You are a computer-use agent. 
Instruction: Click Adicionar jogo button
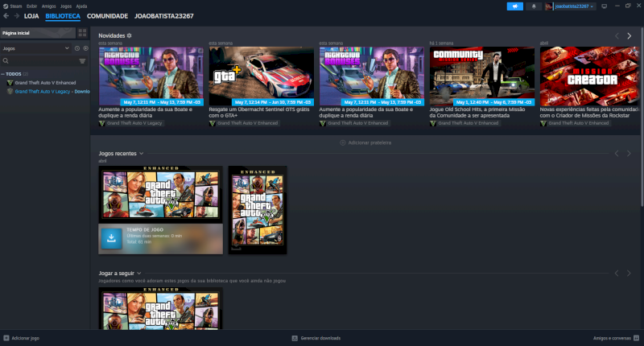click(x=22, y=338)
